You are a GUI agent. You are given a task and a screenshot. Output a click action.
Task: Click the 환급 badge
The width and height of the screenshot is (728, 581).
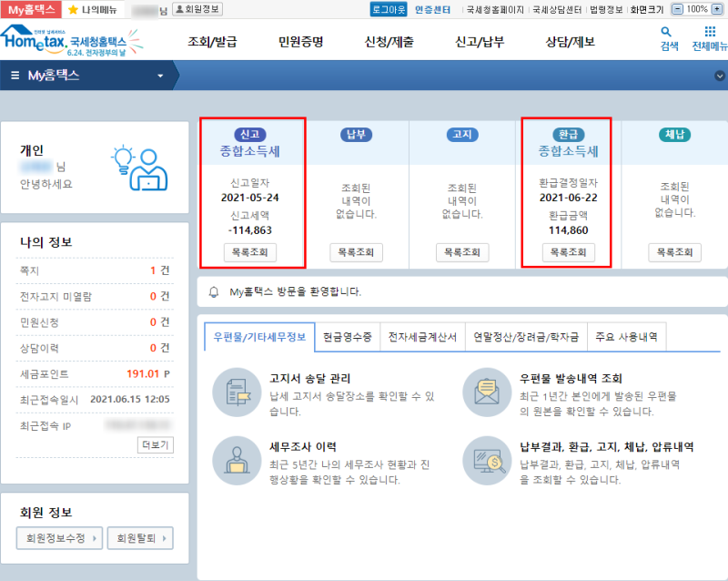point(568,135)
